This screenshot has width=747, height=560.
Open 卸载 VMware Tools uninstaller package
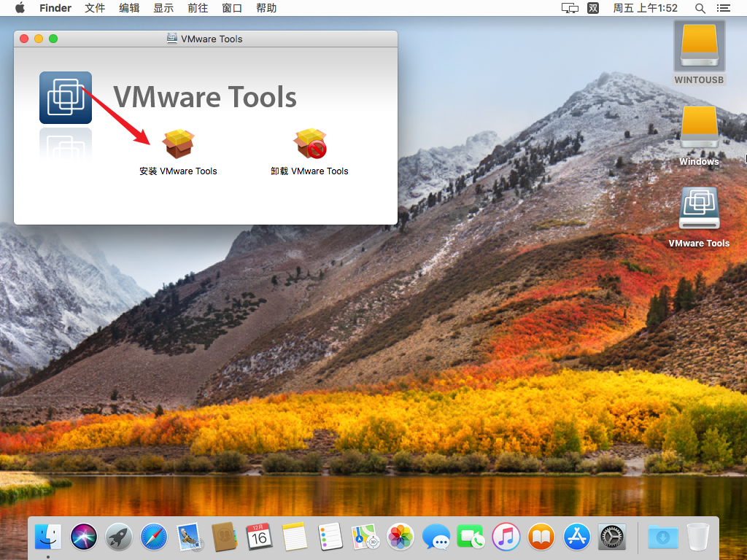click(310, 144)
